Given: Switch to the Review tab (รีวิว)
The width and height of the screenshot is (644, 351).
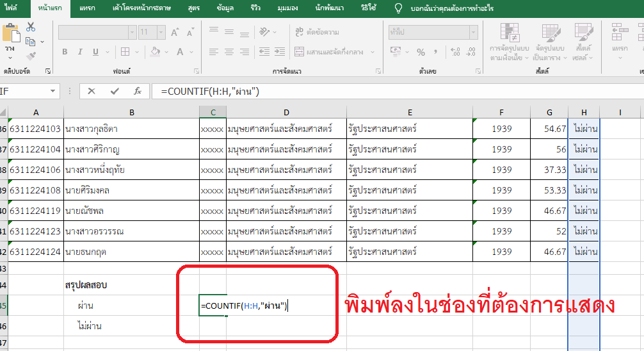Looking at the screenshot, I should pyautogui.click(x=255, y=8).
